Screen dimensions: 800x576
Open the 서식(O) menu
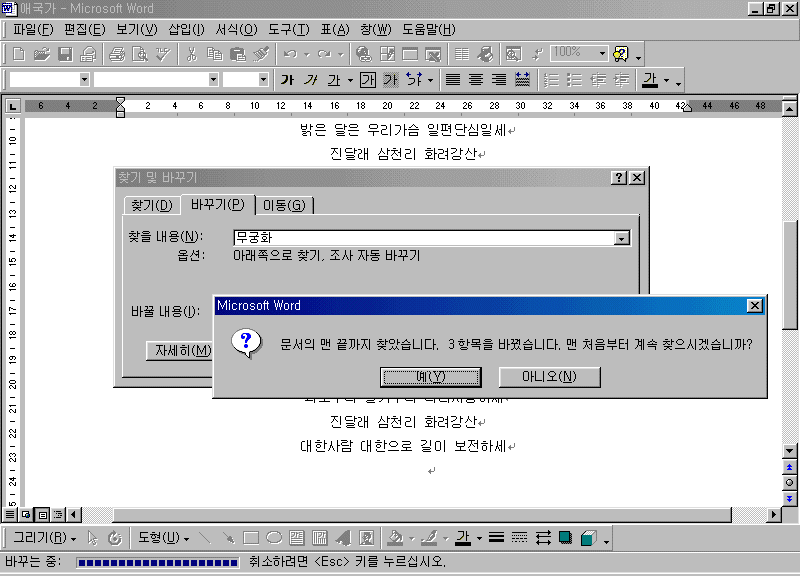(236, 30)
